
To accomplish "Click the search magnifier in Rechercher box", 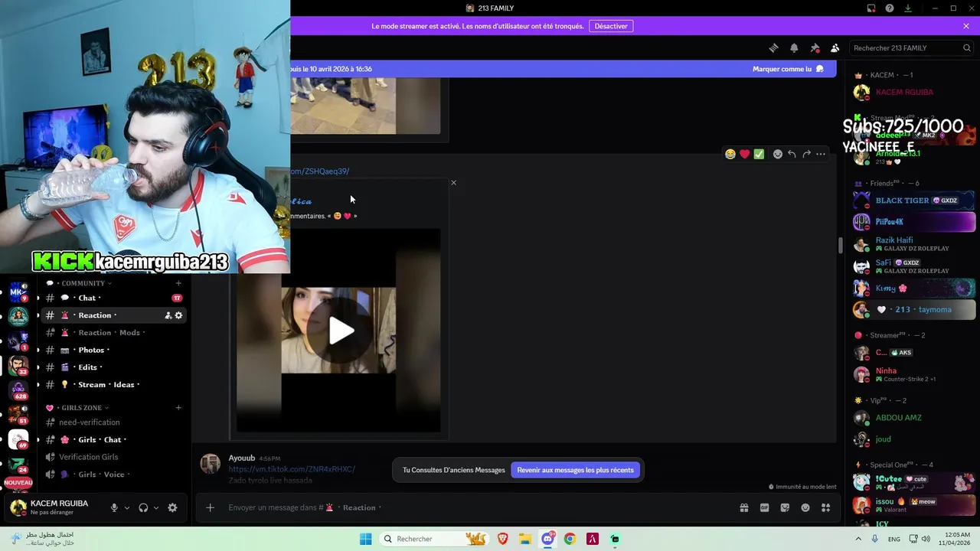I will tap(967, 47).
